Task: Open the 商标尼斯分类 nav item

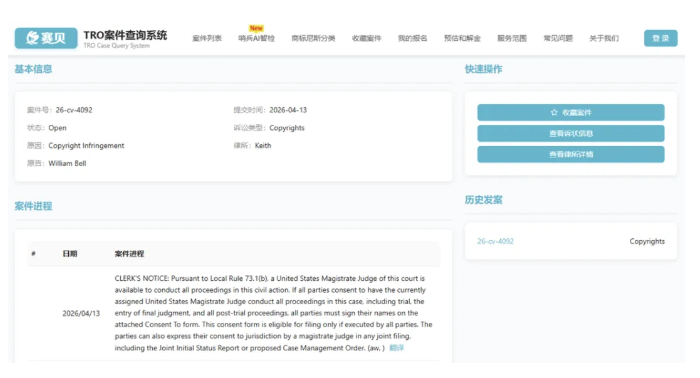Action: pos(313,38)
